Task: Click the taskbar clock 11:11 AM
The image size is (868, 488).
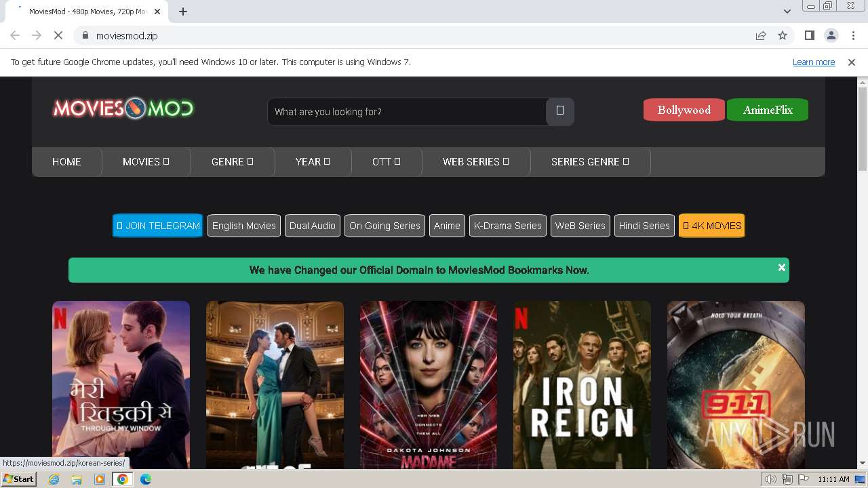Action: pyautogui.click(x=833, y=479)
